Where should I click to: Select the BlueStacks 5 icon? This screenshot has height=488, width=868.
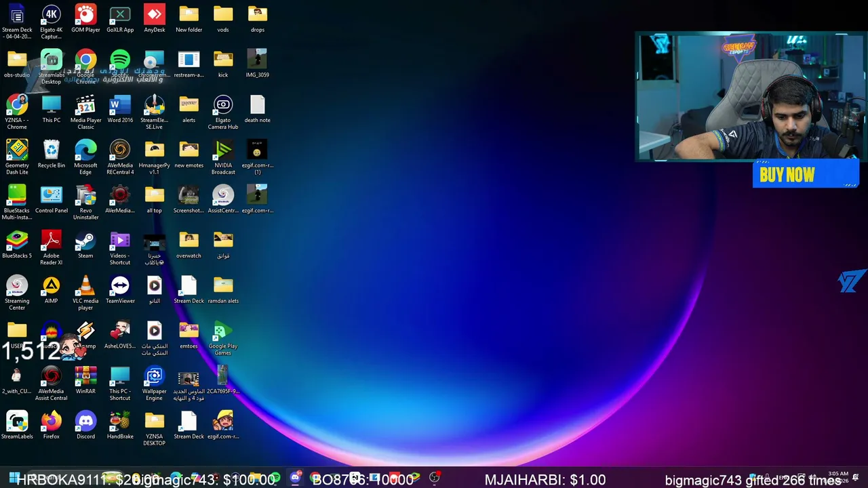[x=17, y=245]
